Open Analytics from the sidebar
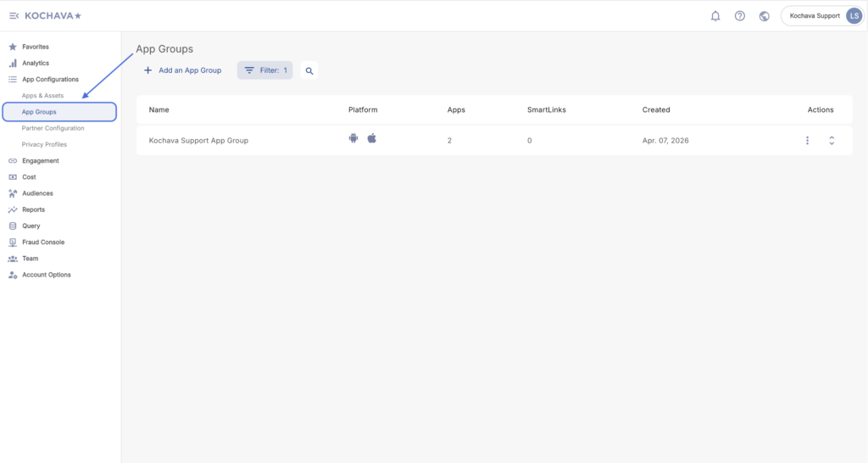The height and width of the screenshot is (463, 868). [x=36, y=64]
